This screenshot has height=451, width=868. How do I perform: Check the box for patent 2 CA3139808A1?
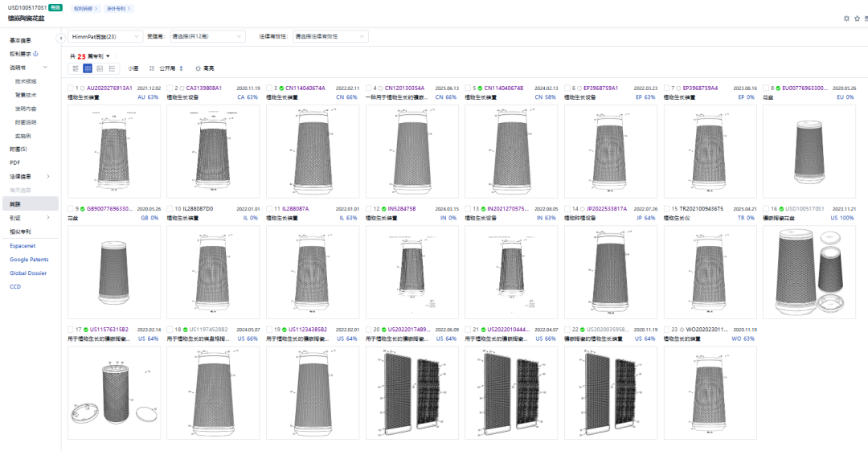[170, 88]
